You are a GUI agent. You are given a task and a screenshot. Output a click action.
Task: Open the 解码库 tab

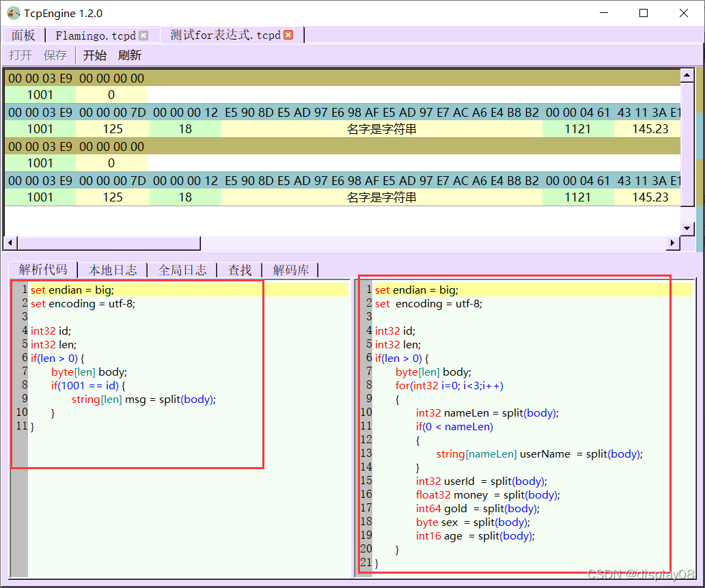tap(291, 270)
